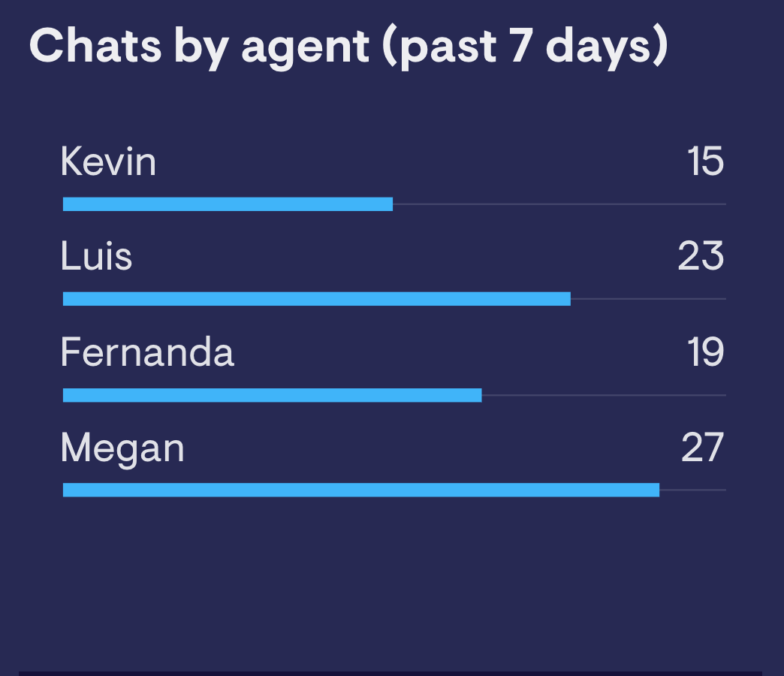Click Fernanda's filled blue progress bar
784x676 pixels.
(x=272, y=395)
